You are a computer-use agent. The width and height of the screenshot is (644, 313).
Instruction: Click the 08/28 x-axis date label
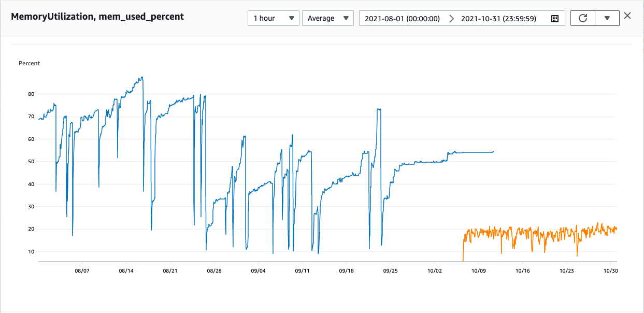(x=214, y=271)
